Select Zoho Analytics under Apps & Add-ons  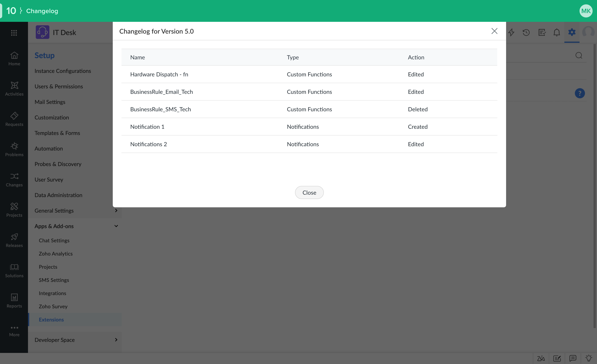pyautogui.click(x=56, y=253)
